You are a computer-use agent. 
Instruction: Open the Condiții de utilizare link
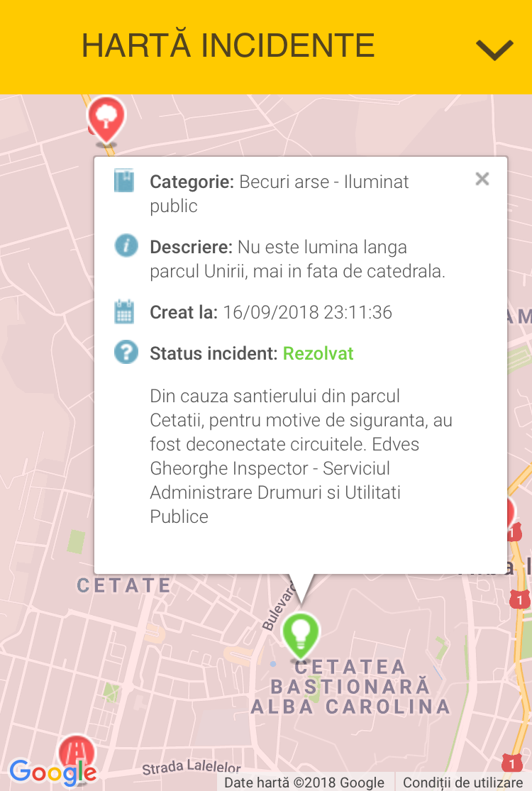click(462, 782)
